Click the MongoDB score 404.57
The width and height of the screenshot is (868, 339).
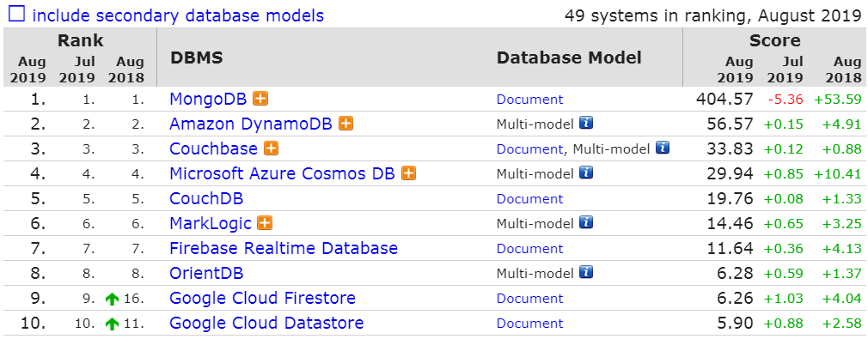click(724, 99)
